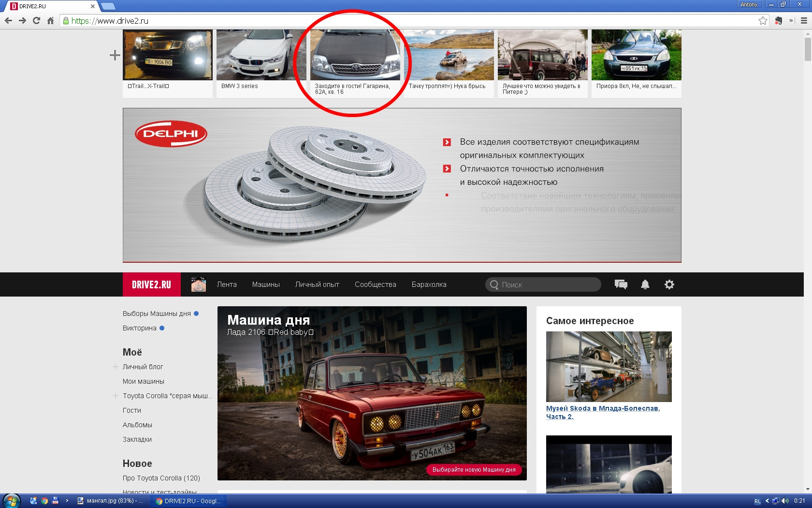The image size is (812, 508).
Task: Open the Лада 2106 car of the day image
Action: [x=372, y=393]
